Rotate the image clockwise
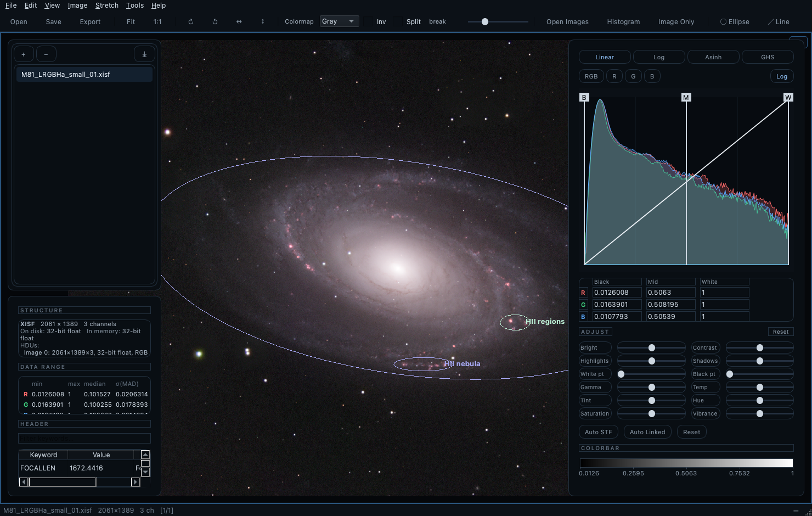Image resolution: width=812 pixels, height=516 pixels. (191, 22)
